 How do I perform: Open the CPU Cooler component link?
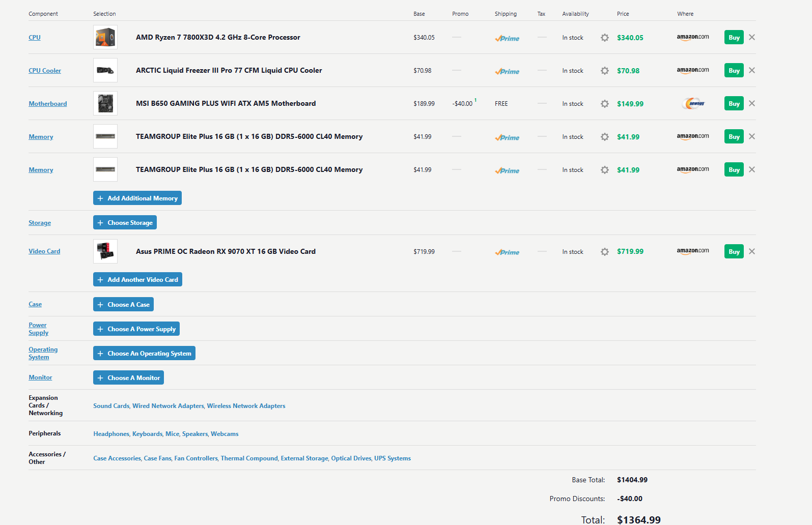tap(45, 71)
